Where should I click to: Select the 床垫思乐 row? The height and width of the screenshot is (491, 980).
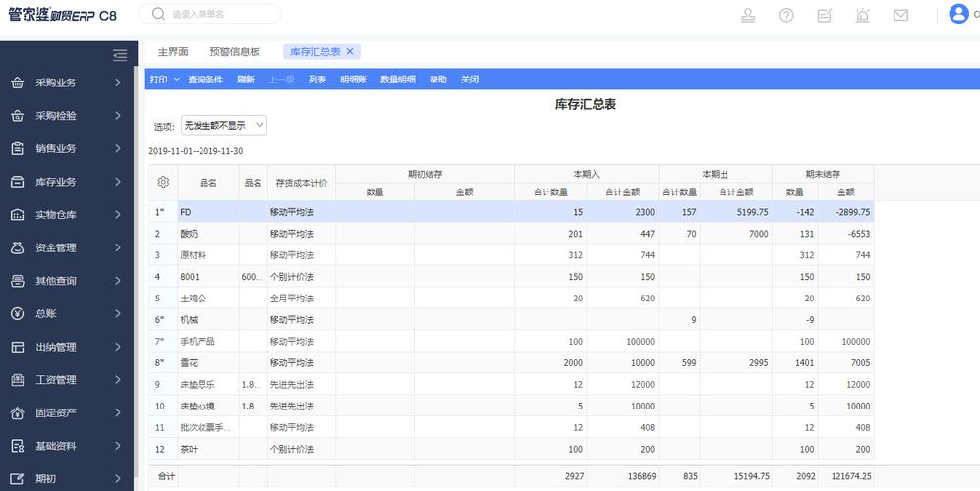tap(511, 384)
